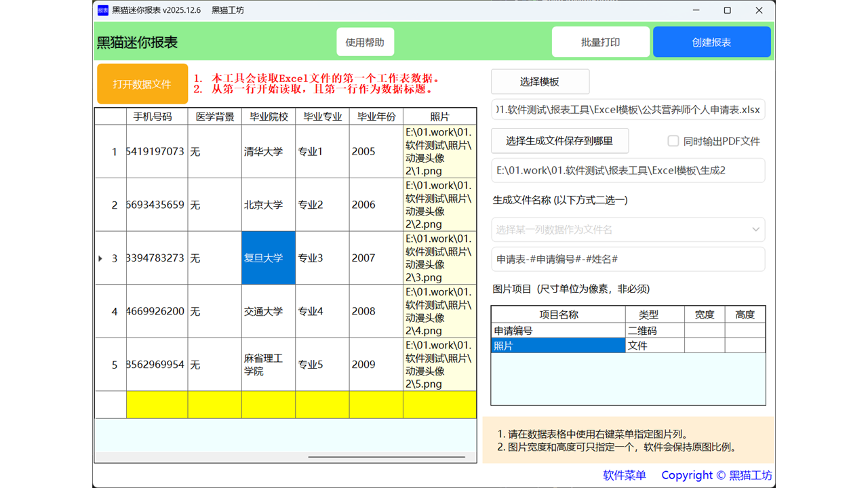Enable the 同时输出PDF文件 checkbox

click(673, 140)
